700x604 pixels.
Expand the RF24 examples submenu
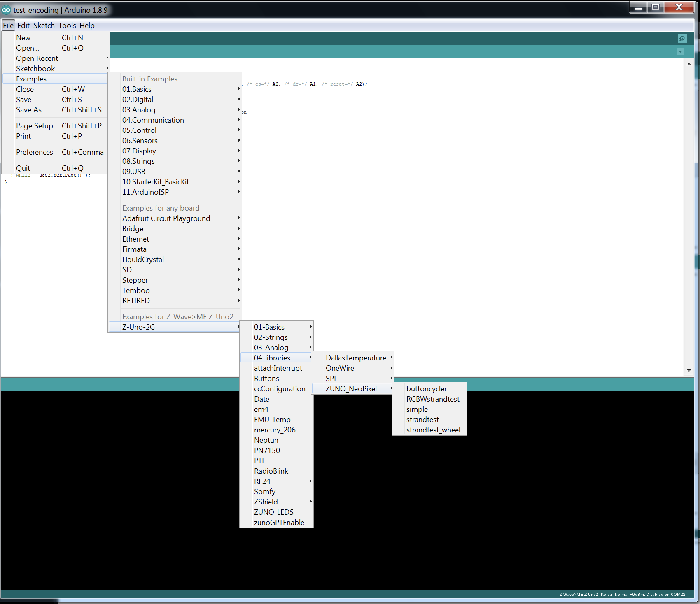tap(276, 481)
